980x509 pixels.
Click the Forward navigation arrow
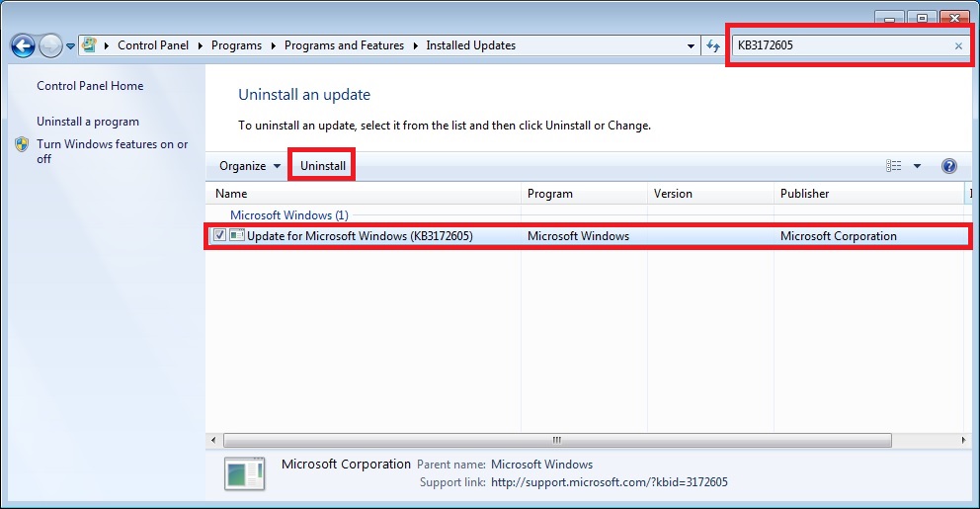pos(50,45)
